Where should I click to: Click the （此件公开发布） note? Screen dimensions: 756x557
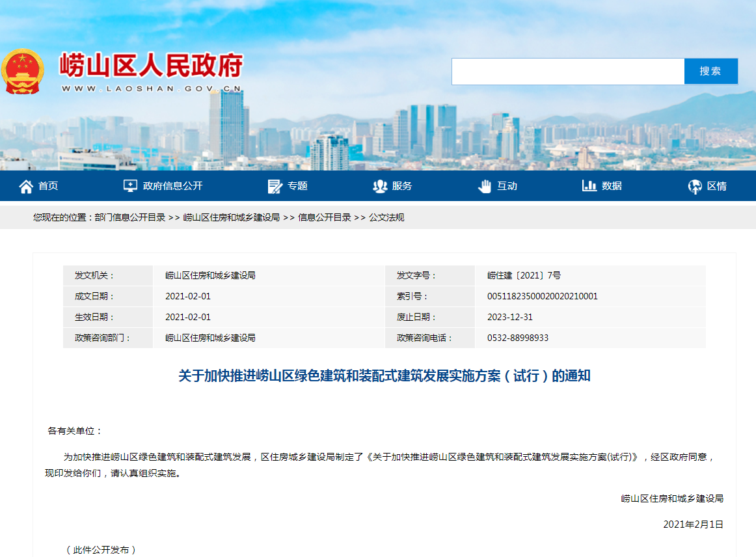coord(101,550)
